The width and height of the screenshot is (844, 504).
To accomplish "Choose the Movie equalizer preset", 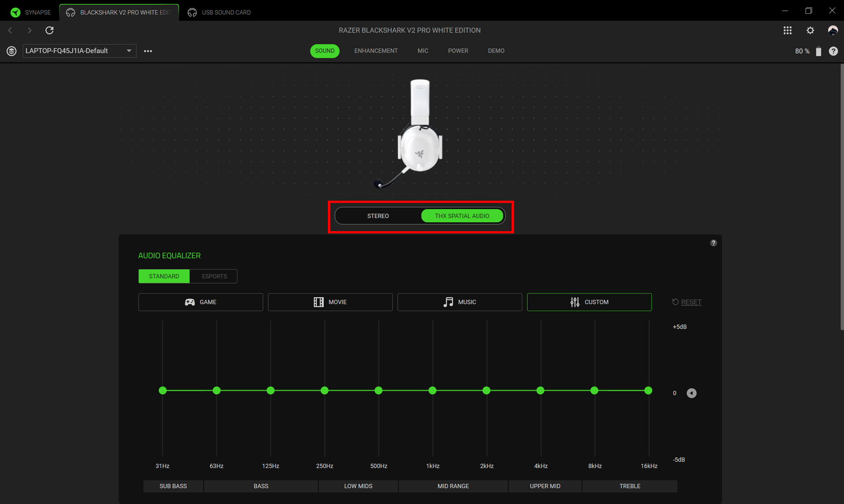I will 330,302.
